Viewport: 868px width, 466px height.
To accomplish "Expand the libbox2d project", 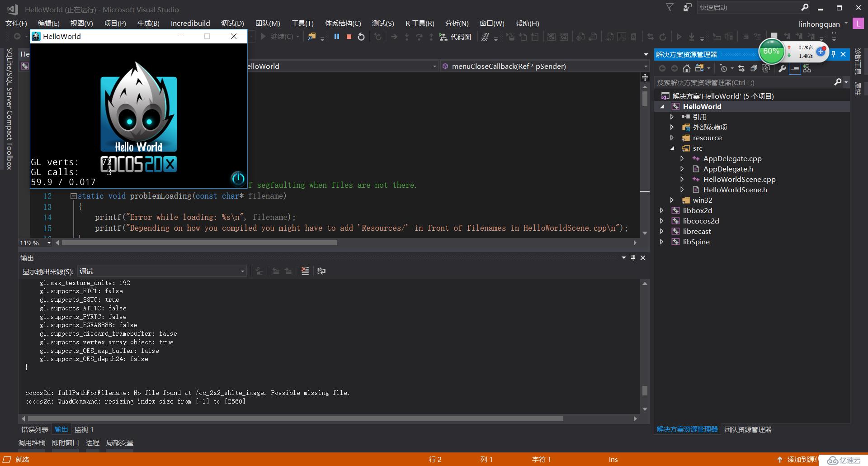I will [662, 210].
